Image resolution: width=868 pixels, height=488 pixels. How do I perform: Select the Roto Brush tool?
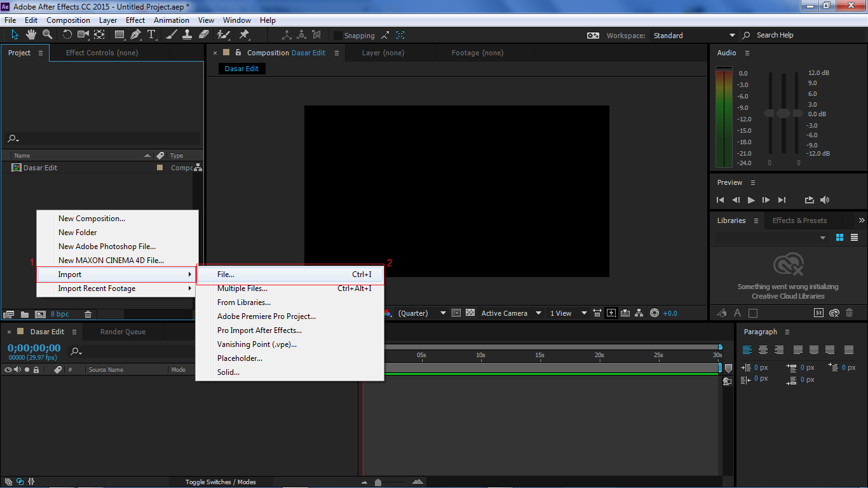pos(224,34)
